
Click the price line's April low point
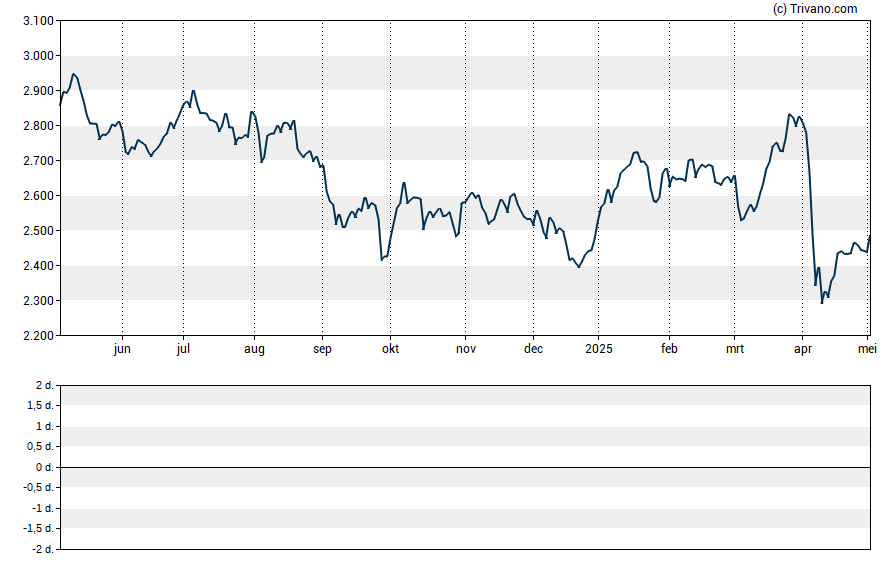click(x=822, y=303)
